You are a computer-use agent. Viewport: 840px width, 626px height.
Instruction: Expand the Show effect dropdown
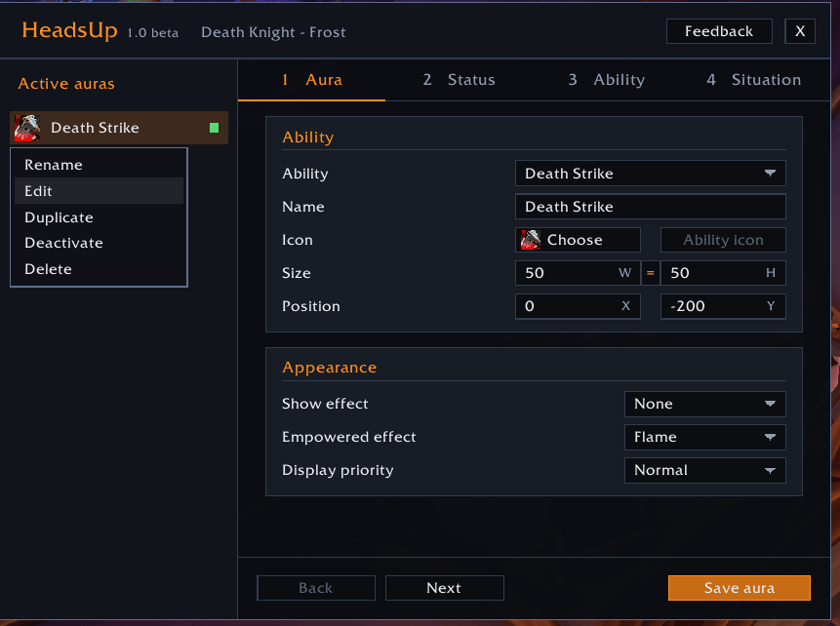tap(705, 404)
